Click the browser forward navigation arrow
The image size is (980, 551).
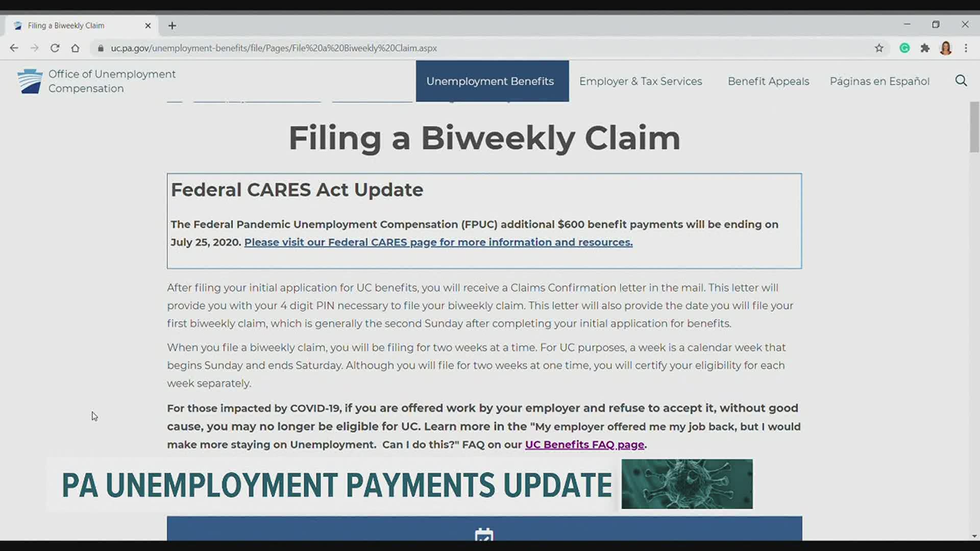[x=34, y=48]
